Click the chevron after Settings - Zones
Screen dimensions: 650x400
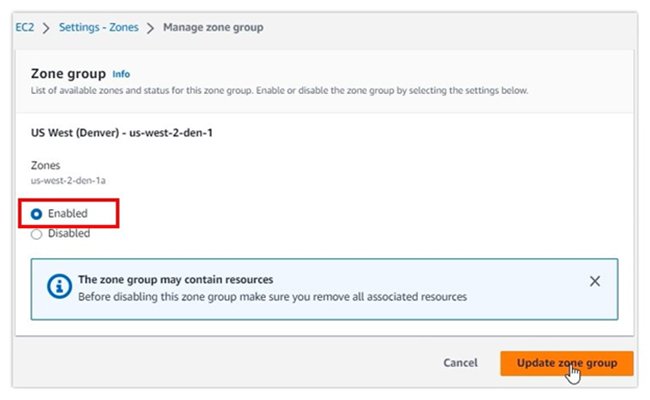click(x=150, y=27)
